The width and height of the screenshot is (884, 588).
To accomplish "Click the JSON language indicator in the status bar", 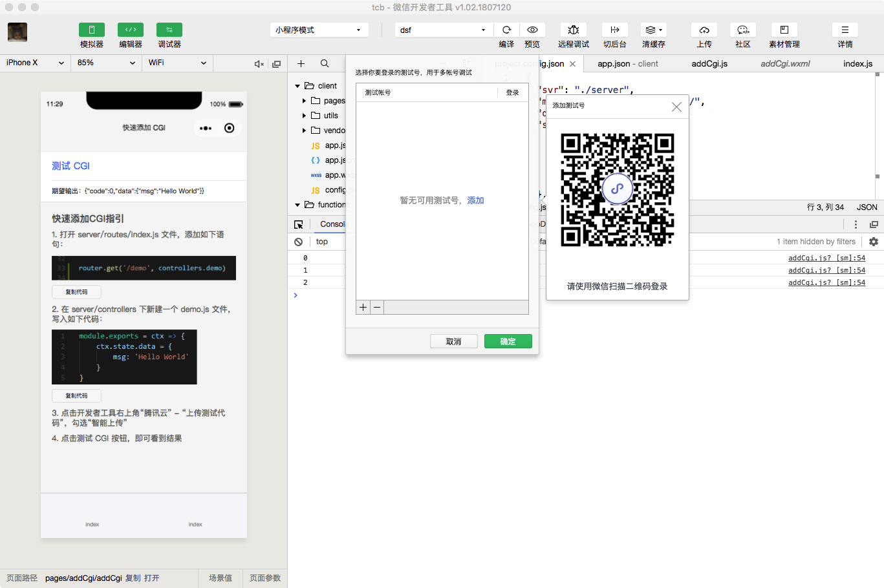I will [867, 207].
